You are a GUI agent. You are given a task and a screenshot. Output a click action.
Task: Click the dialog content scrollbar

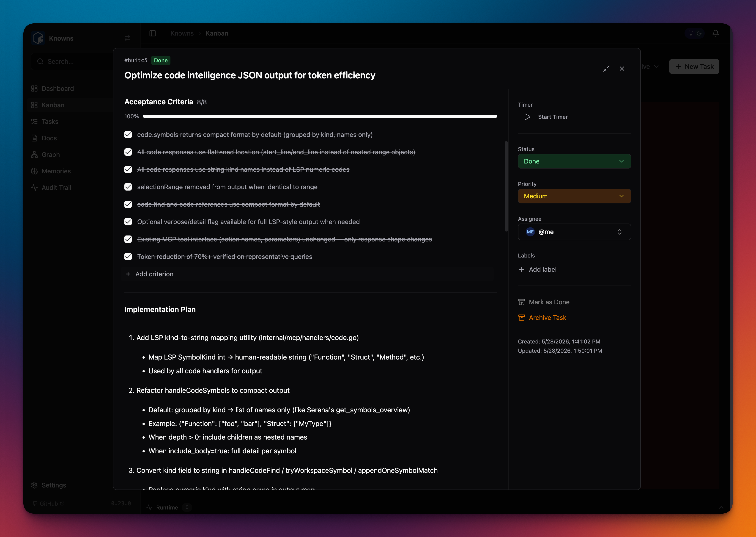pos(506,186)
